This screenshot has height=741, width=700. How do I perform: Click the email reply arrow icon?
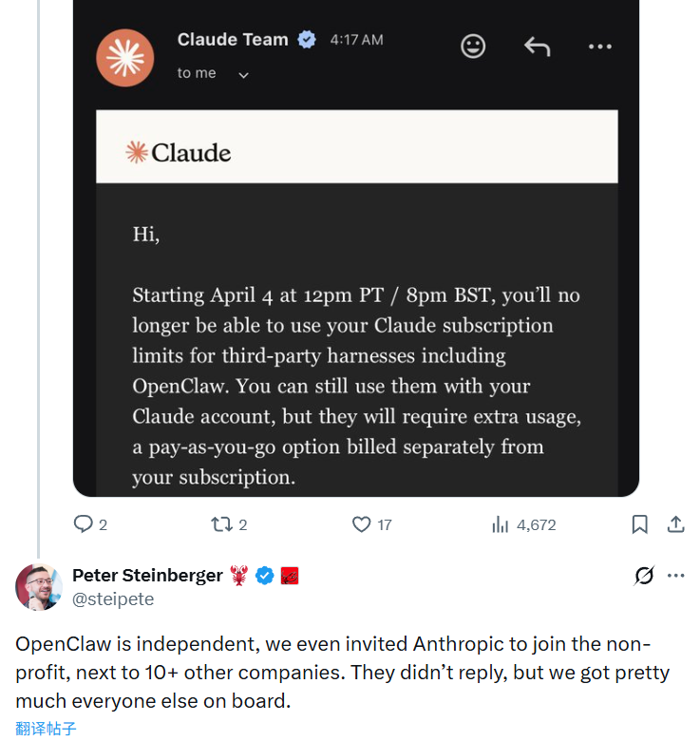pos(538,46)
